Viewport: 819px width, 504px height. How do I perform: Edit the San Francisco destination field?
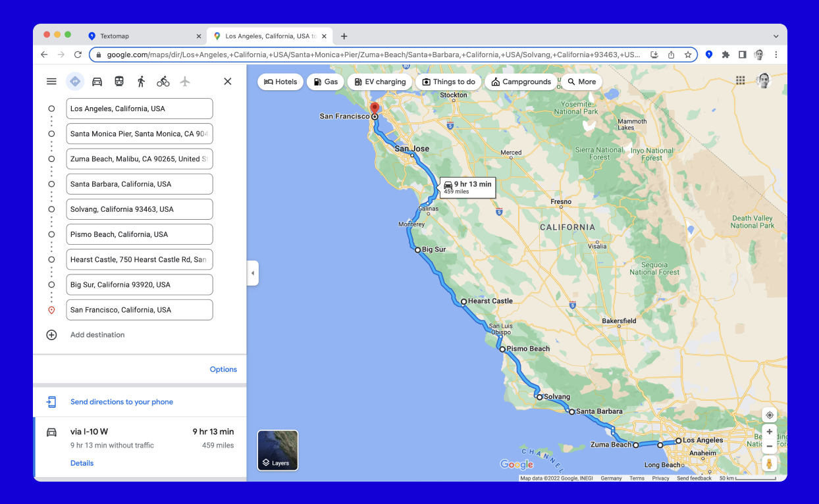[x=140, y=310]
